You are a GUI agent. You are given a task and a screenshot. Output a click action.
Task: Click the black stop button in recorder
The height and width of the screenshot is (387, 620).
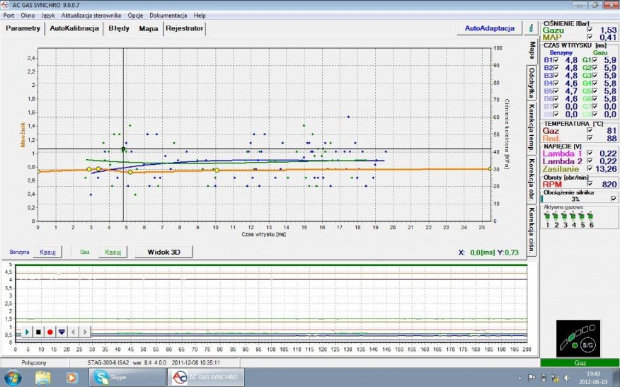coord(38,332)
